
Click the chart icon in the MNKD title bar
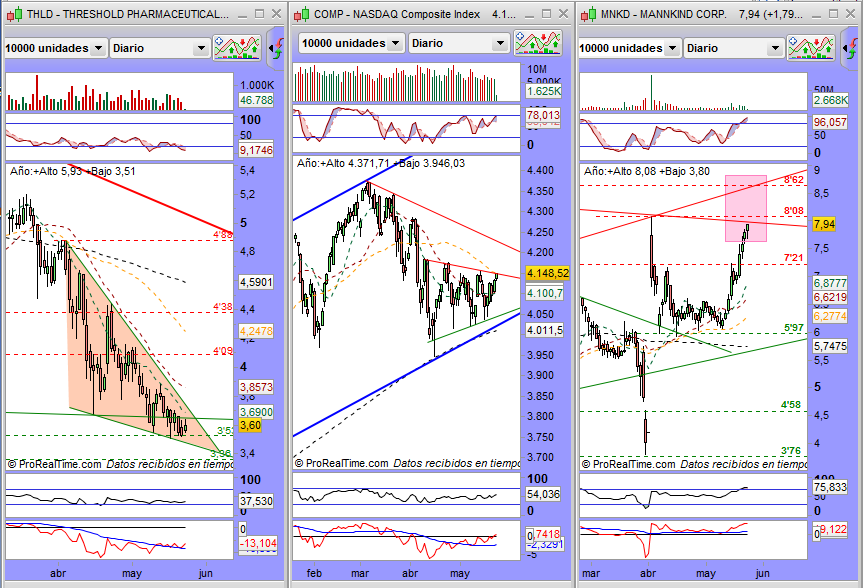pyautogui.click(x=588, y=14)
